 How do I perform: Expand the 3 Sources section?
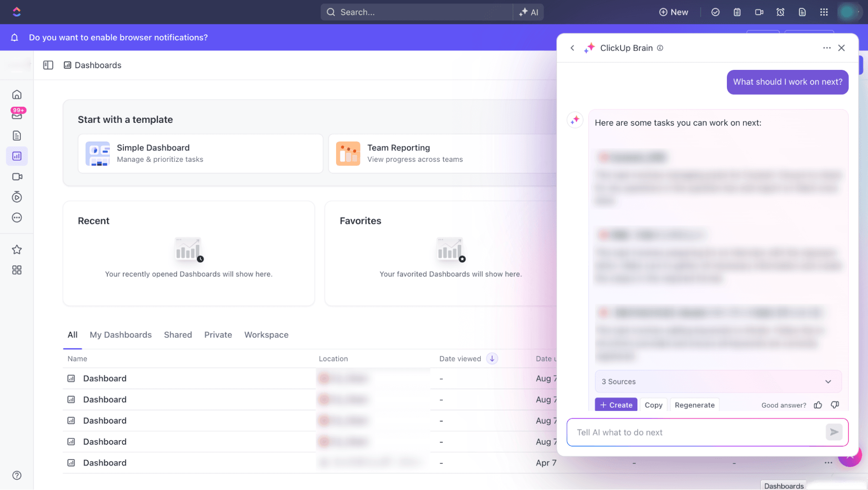tap(718, 381)
